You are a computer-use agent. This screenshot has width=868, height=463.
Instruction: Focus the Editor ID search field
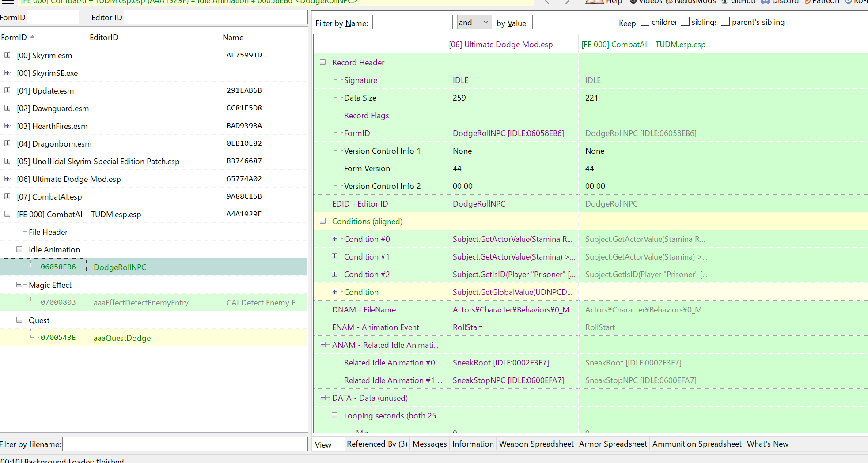point(216,18)
